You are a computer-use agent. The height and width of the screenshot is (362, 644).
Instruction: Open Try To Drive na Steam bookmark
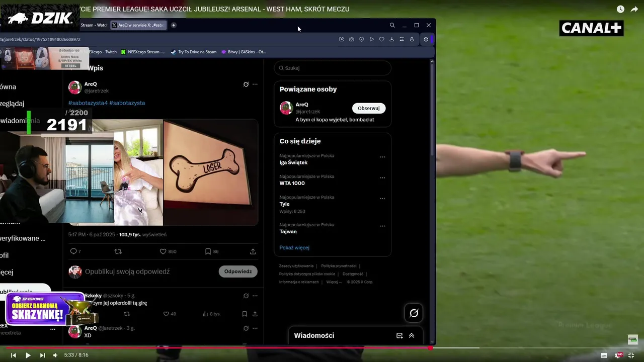[x=194, y=52]
